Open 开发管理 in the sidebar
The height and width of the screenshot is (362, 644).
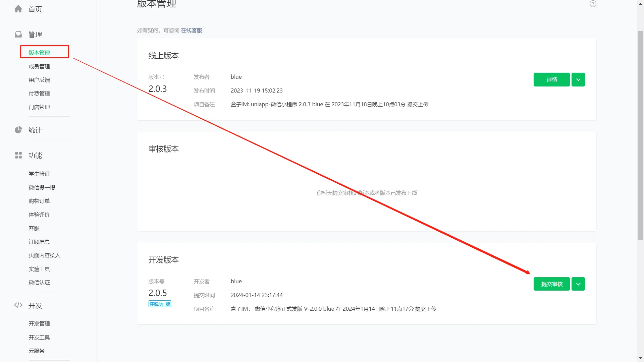[x=39, y=323]
